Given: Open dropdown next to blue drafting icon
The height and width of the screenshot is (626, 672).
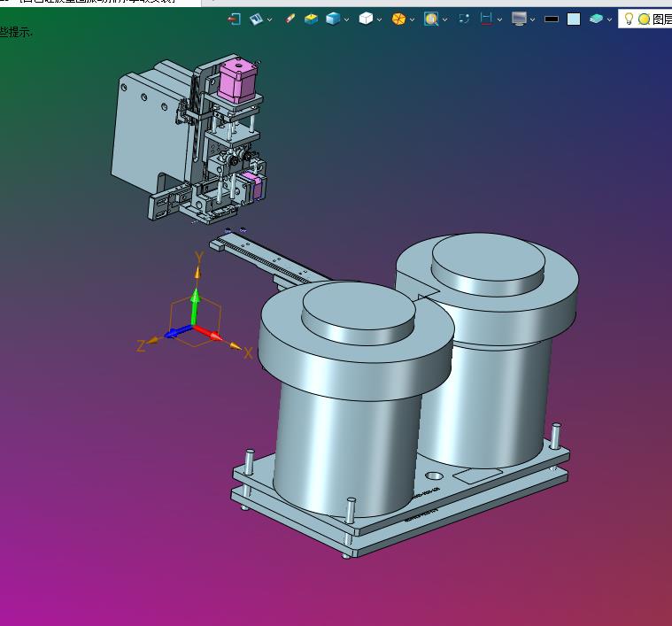Looking at the screenshot, I should click(269, 19).
